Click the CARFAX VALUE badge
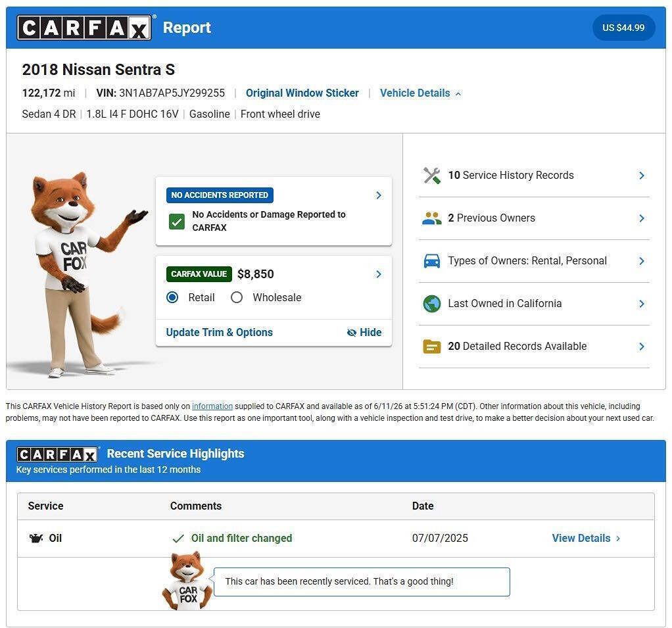The image size is (672, 628). pyautogui.click(x=199, y=274)
